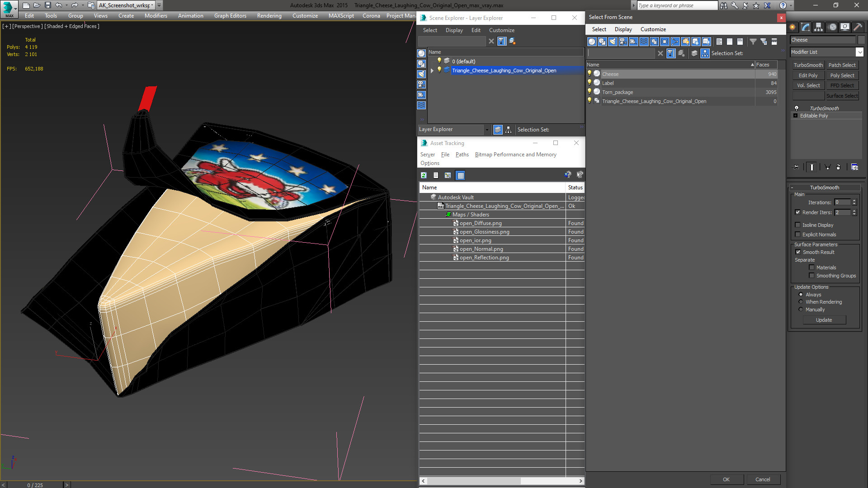Open Display menu in Select From Scene
Screen dimensions: 868x488
pos(623,29)
